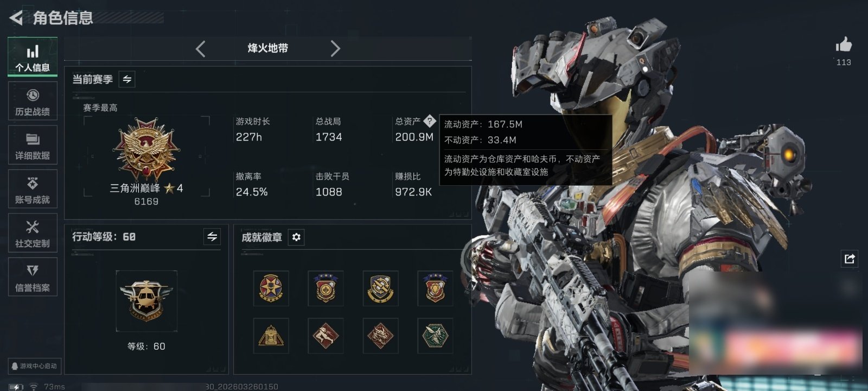
Task: Toggle the 行动等级 swap button
Action: [x=212, y=237]
